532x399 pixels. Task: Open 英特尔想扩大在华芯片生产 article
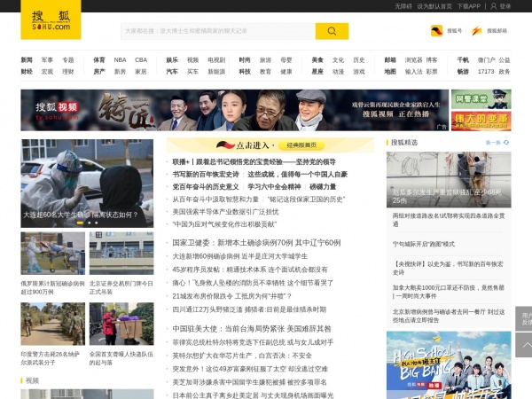[x=242, y=356]
